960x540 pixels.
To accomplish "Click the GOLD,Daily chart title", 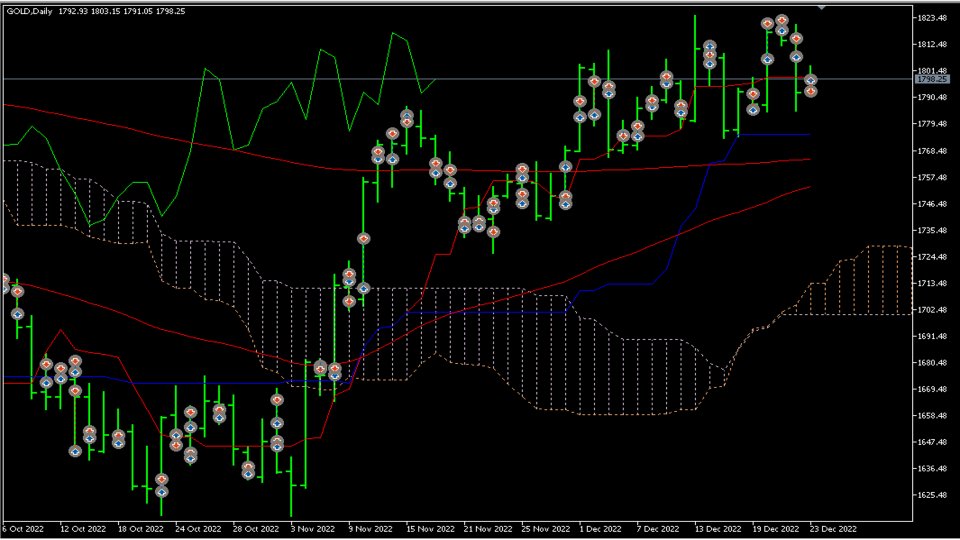I will pos(29,11).
